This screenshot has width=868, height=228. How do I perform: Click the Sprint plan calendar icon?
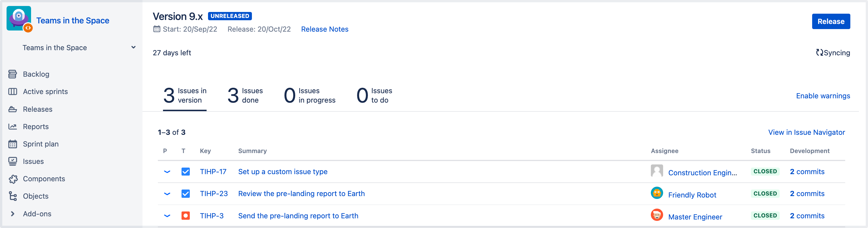tap(13, 144)
